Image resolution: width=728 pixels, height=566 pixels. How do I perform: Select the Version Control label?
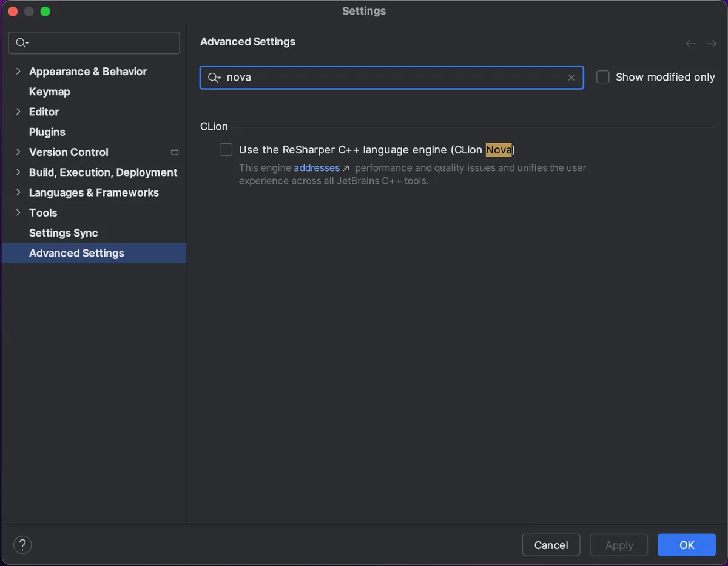[x=69, y=152]
